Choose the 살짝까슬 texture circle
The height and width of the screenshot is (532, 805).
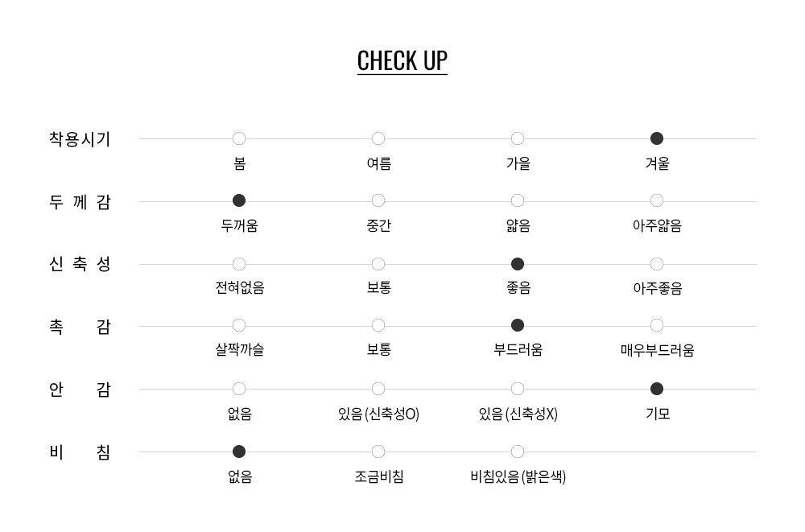pyautogui.click(x=239, y=325)
